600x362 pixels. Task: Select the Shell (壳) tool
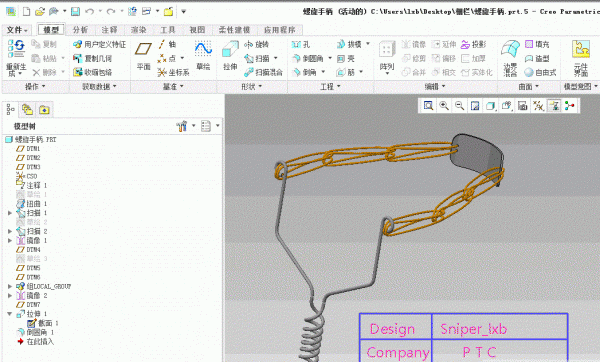(x=346, y=58)
